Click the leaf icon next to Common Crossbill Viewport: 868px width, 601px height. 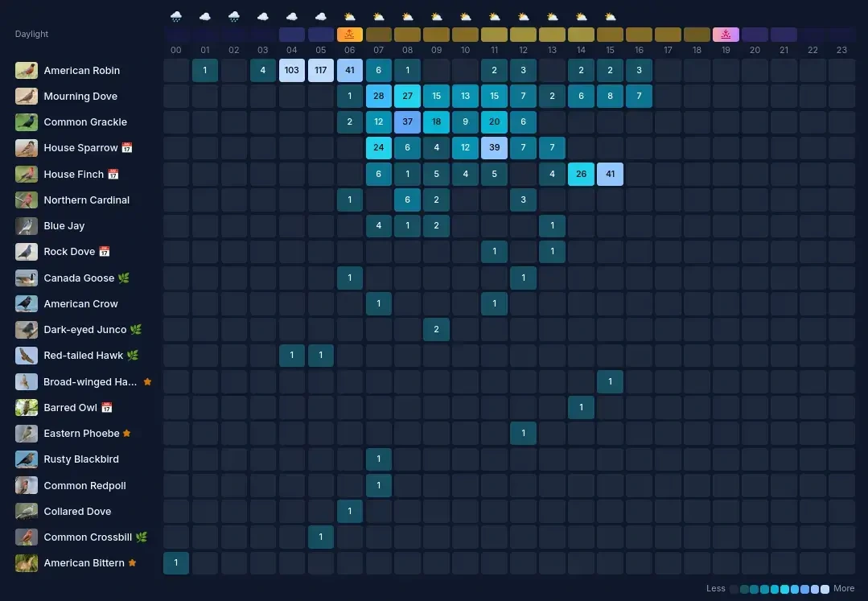point(142,537)
